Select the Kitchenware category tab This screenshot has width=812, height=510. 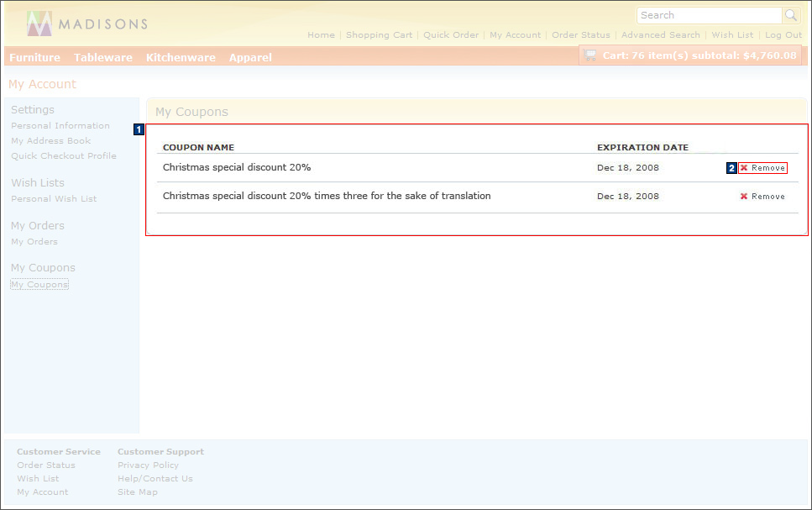181,56
